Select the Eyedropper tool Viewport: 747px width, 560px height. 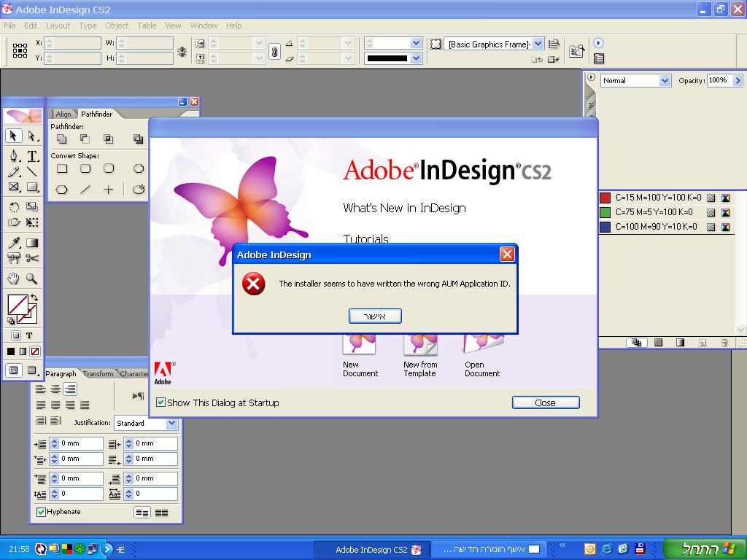tap(15, 243)
